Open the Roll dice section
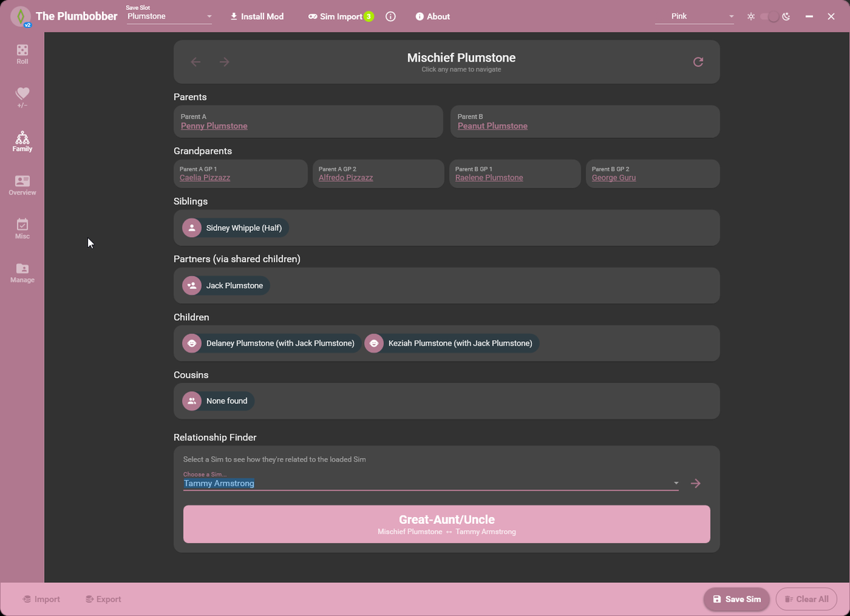Screen dimensions: 850x616 pos(23,55)
